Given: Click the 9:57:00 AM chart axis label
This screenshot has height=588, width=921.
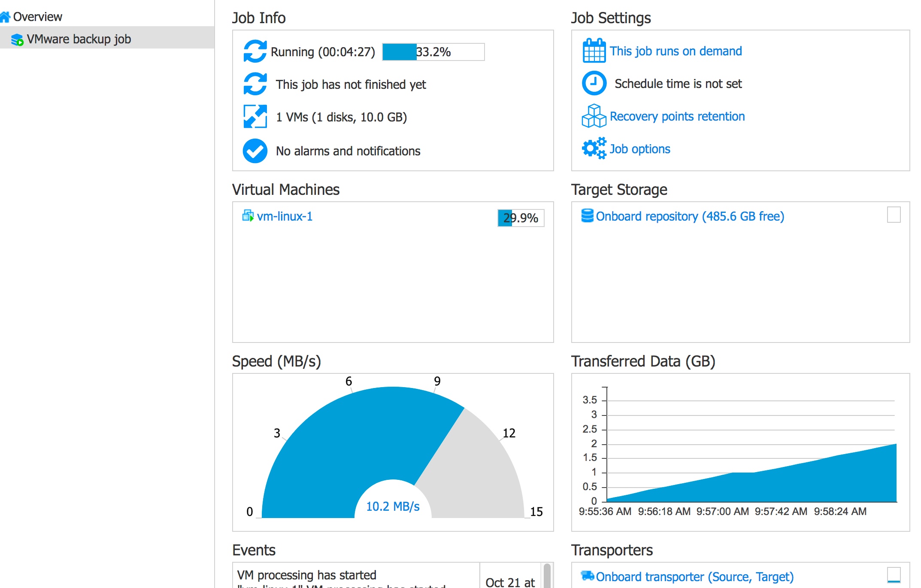Looking at the screenshot, I should [x=723, y=512].
